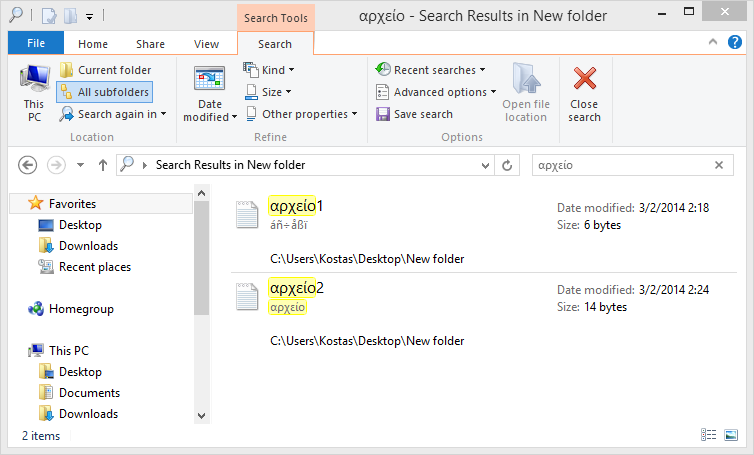
Task: Click Open file location button
Action: click(x=526, y=93)
